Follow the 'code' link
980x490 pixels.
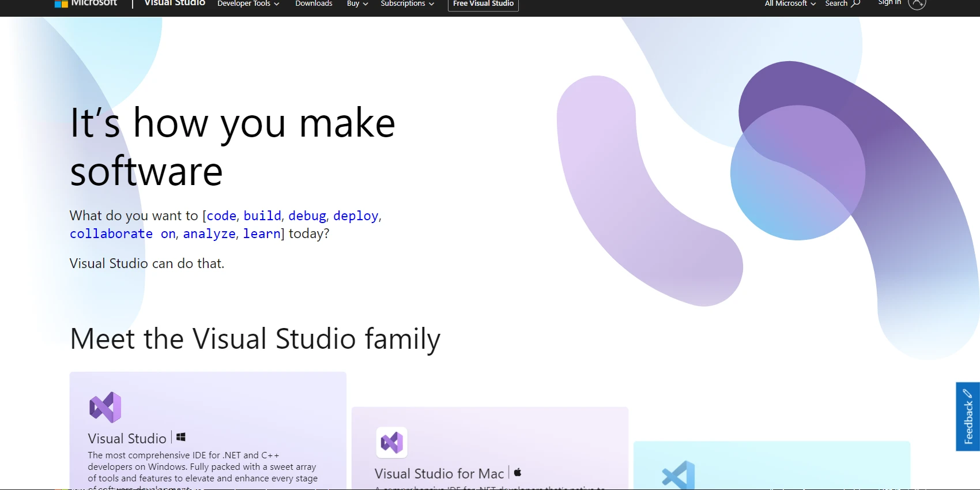[x=221, y=216]
